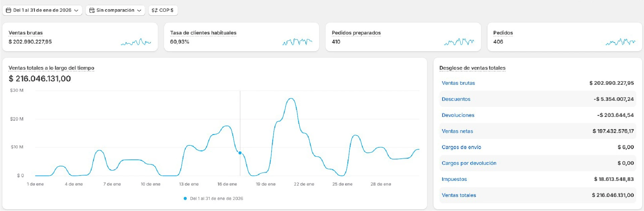Click the Tasa de clientes habituales sparkline
The image size is (644, 211).
click(x=297, y=42)
